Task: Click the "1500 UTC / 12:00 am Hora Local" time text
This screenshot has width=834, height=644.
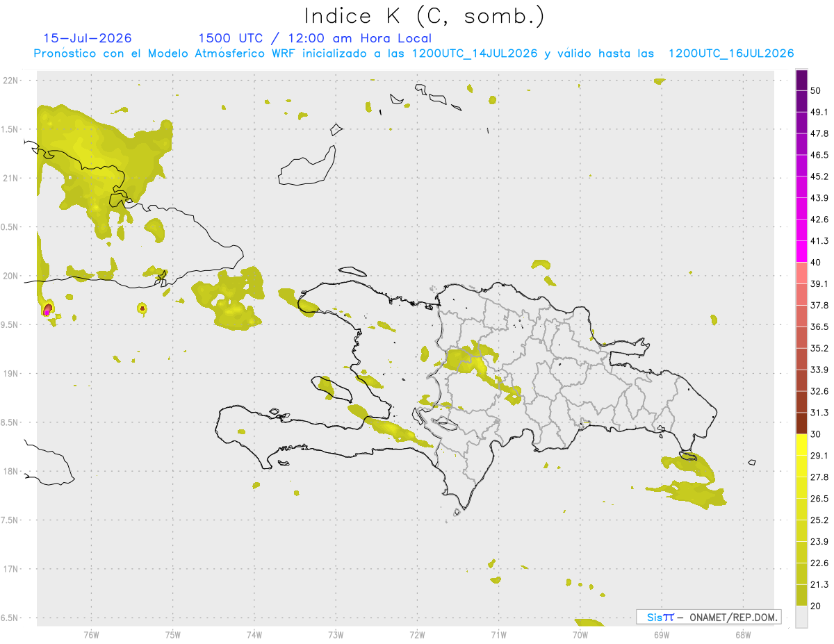Action: (x=315, y=38)
